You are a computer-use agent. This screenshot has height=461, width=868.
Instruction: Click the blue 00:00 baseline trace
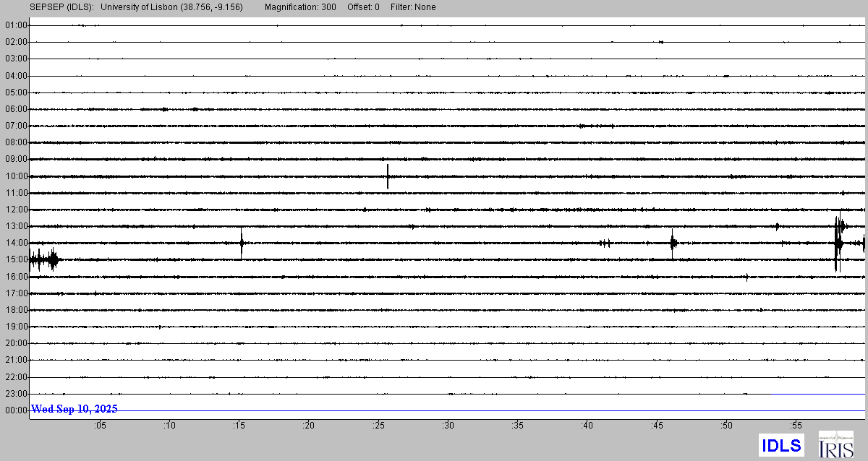pyautogui.click(x=492, y=410)
